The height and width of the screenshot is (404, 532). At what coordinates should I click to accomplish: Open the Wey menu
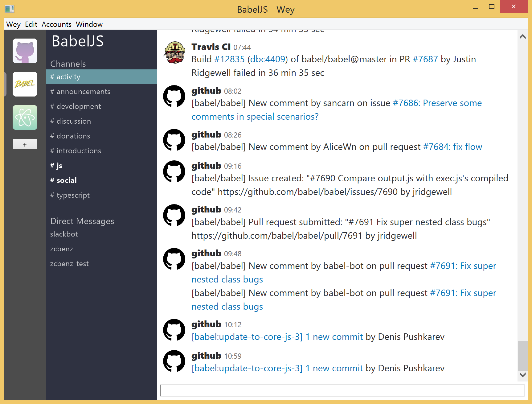coord(13,24)
